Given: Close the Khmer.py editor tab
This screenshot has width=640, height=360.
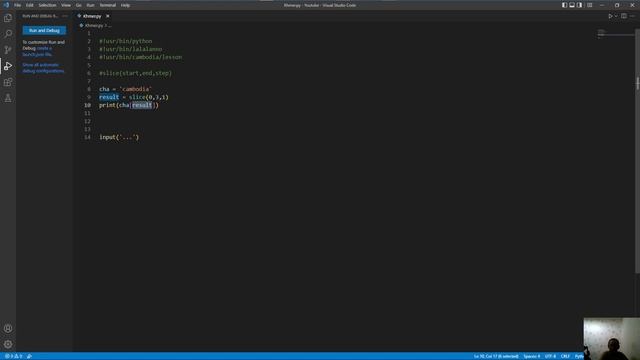Looking at the screenshot, I should pyautogui.click(x=108, y=16).
